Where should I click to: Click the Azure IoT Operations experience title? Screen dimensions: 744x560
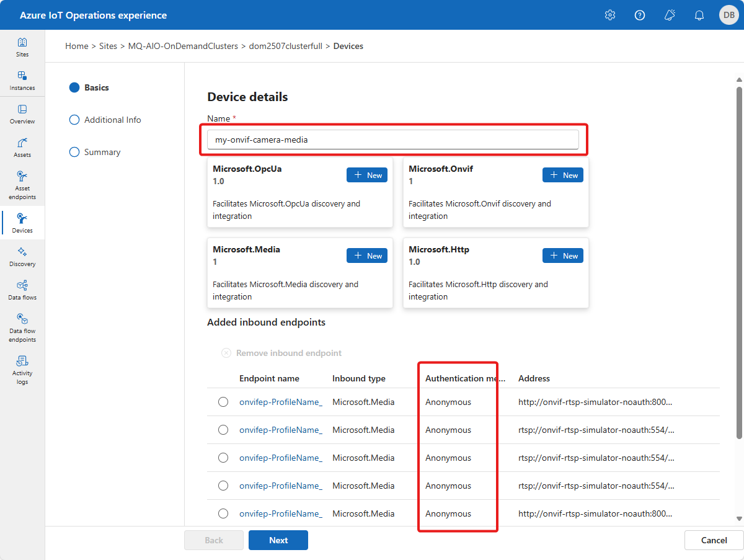[x=93, y=15]
